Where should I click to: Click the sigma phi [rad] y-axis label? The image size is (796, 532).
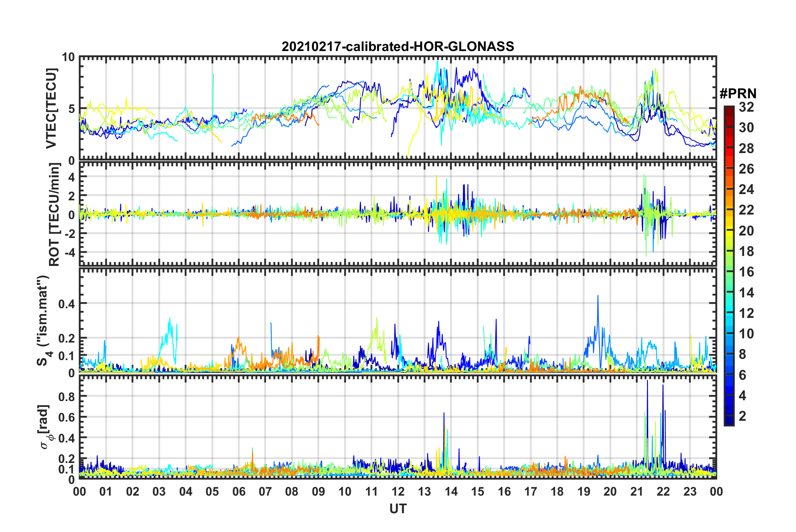(45, 427)
